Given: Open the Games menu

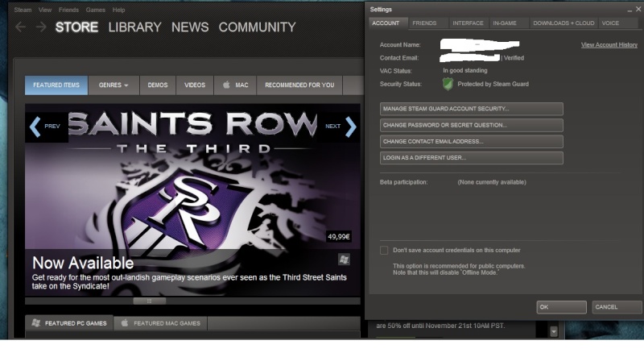Looking at the screenshot, I should point(95,10).
